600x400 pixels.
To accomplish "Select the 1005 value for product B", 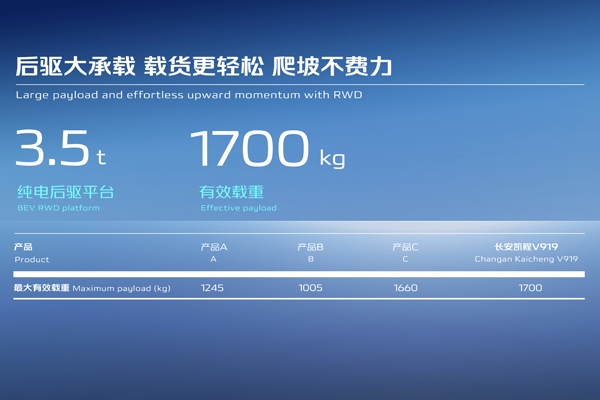I will click(x=310, y=288).
